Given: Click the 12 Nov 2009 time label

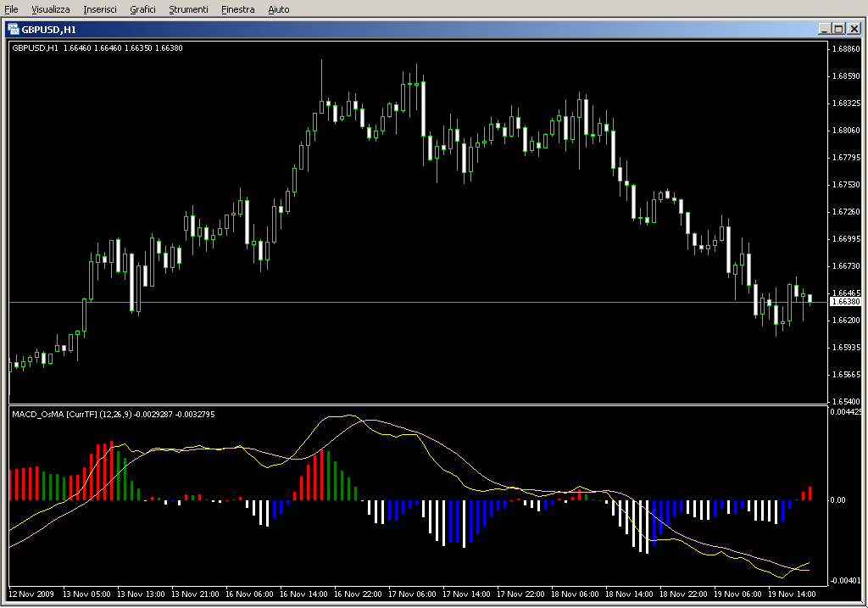Looking at the screenshot, I should pyautogui.click(x=31, y=594).
